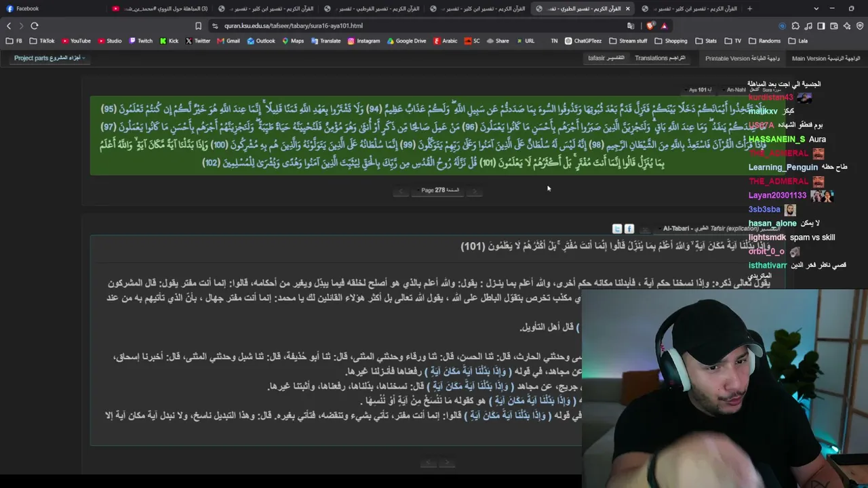Open the Outlook bookmark
The image size is (868, 488).
(261, 41)
